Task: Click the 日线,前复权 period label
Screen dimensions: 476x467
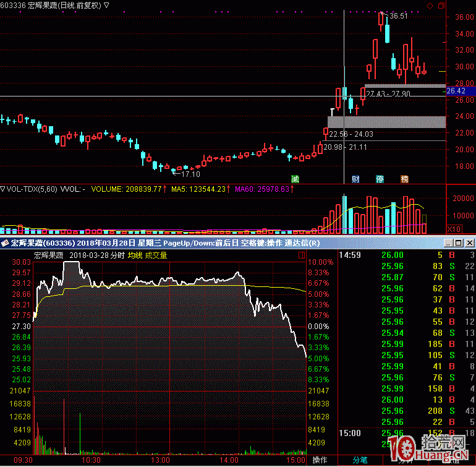Action: coord(79,5)
